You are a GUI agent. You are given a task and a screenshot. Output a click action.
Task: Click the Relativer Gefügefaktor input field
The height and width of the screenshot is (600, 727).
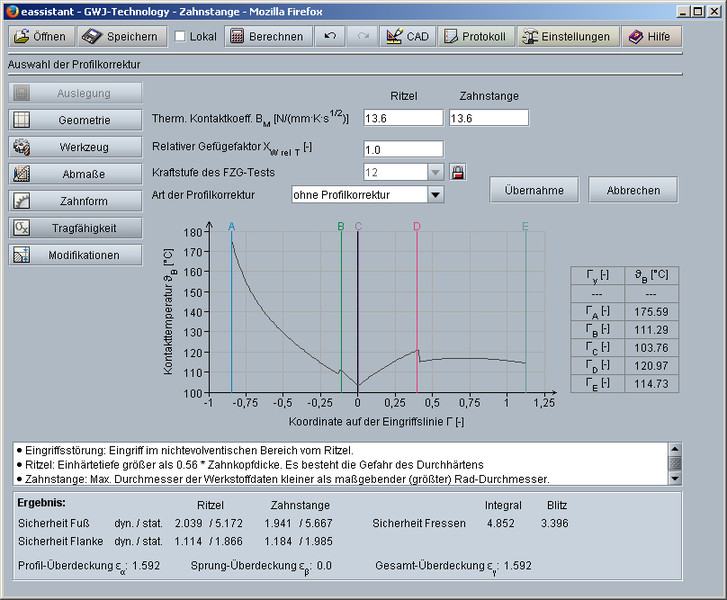pyautogui.click(x=403, y=149)
